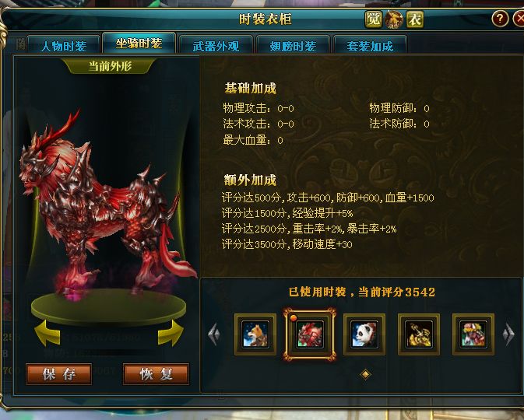Click the 恢复 restore button
The width and height of the screenshot is (524, 420).
coord(156,374)
